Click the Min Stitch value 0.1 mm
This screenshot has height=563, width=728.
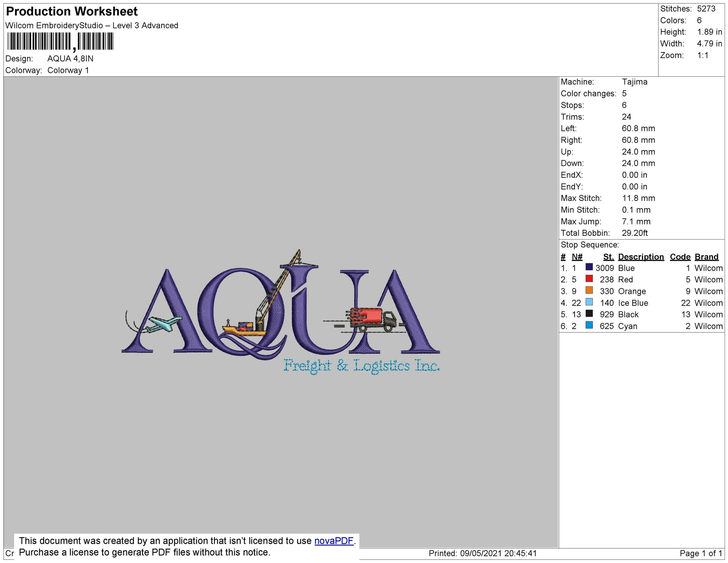tap(636, 210)
